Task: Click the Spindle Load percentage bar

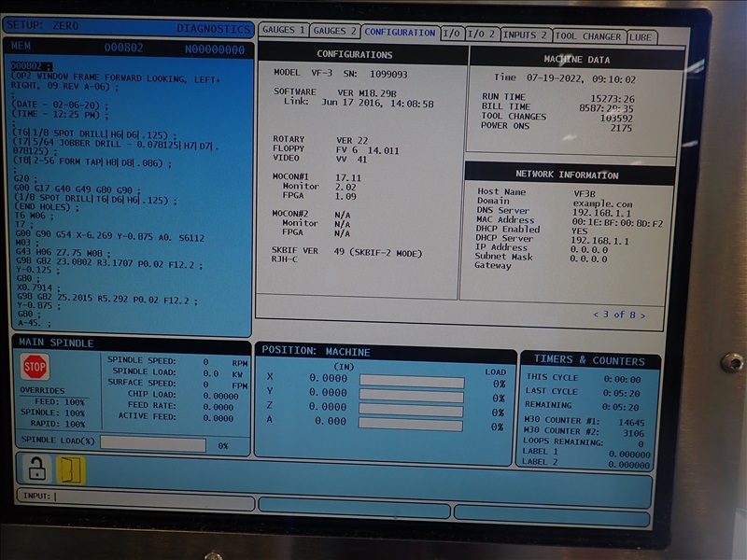Action: coord(152,445)
